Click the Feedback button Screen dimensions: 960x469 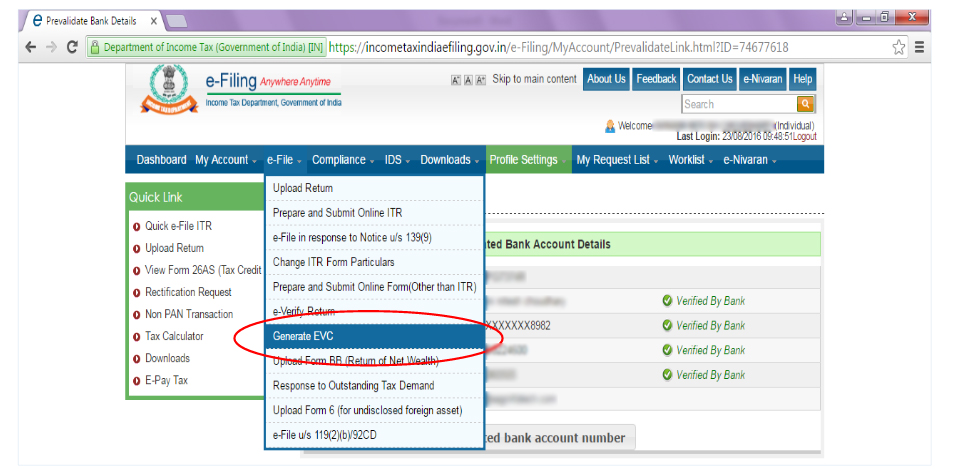[656, 79]
